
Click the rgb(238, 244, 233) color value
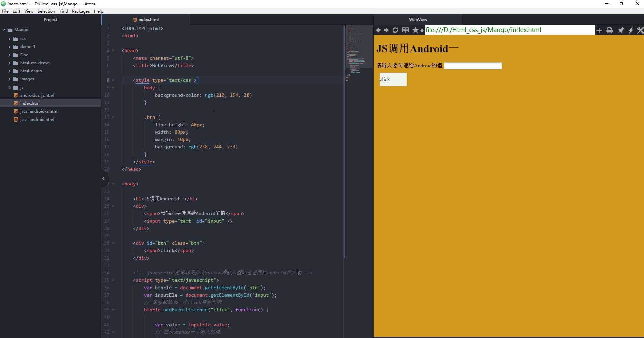[x=213, y=147]
